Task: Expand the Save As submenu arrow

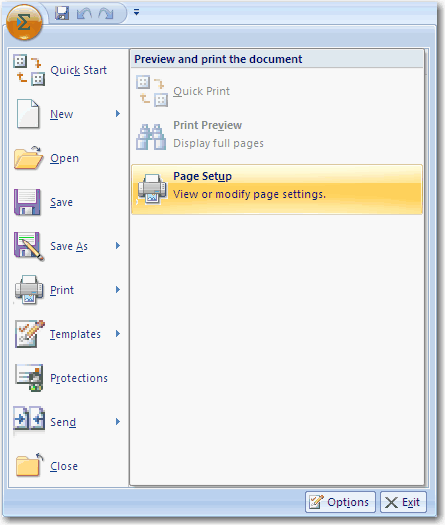Action: pyautogui.click(x=118, y=246)
